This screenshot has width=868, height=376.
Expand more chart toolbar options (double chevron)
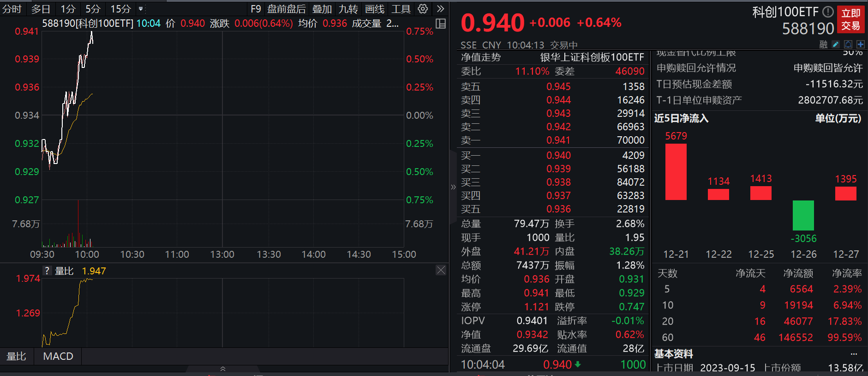coord(440,9)
